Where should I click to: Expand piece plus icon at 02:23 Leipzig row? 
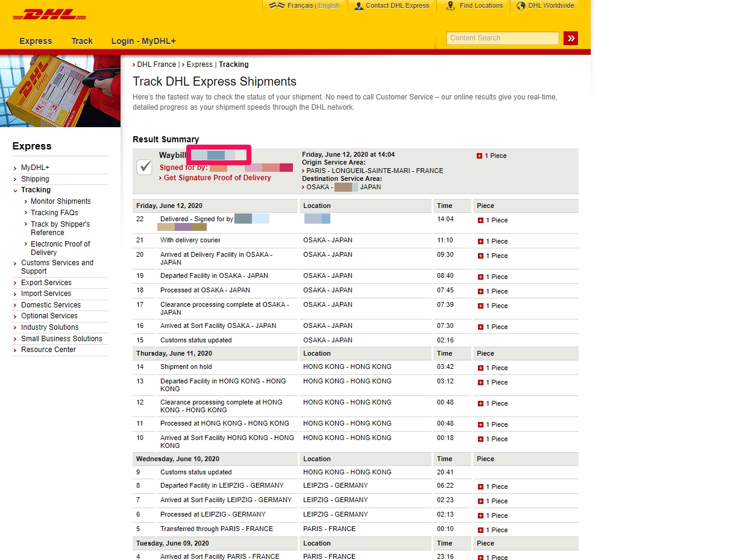(x=480, y=502)
